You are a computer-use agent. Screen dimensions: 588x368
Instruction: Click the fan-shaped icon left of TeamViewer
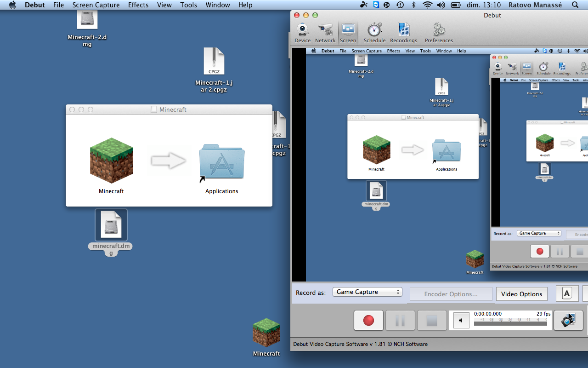364,5
